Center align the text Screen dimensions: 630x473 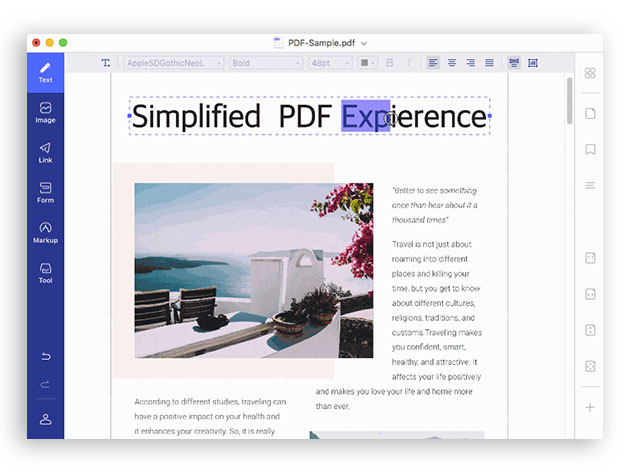point(452,63)
